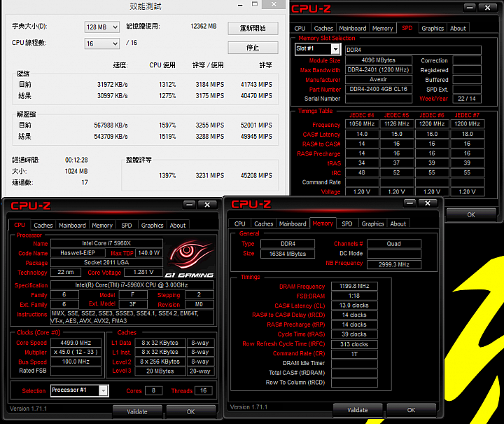Click the Level 3 cache 20 MBytes value
The width and height of the screenshot is (504, 424).
pos(160,371)
